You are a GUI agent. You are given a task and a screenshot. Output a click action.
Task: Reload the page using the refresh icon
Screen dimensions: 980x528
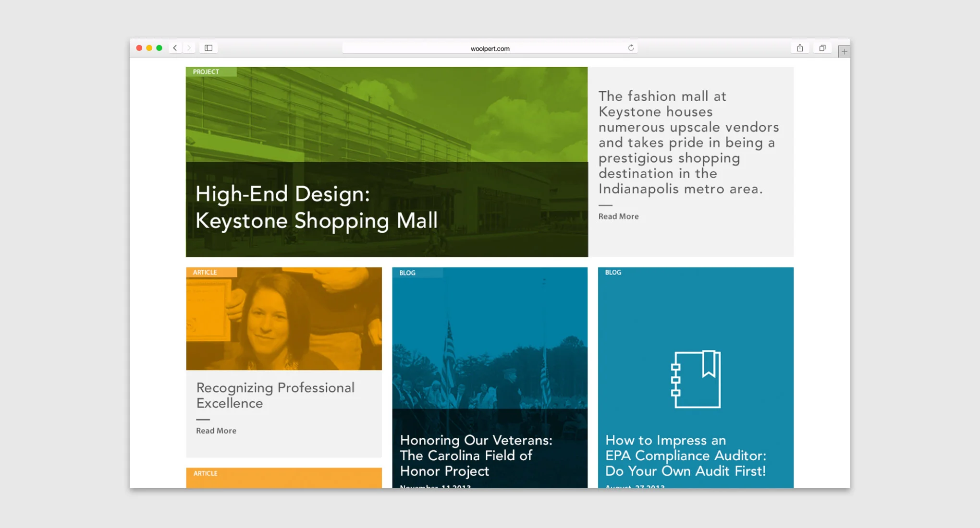[x=631, y=48]
